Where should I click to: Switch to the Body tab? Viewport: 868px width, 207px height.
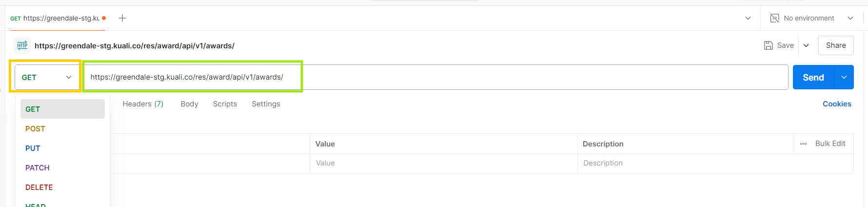tap(189, 104)
